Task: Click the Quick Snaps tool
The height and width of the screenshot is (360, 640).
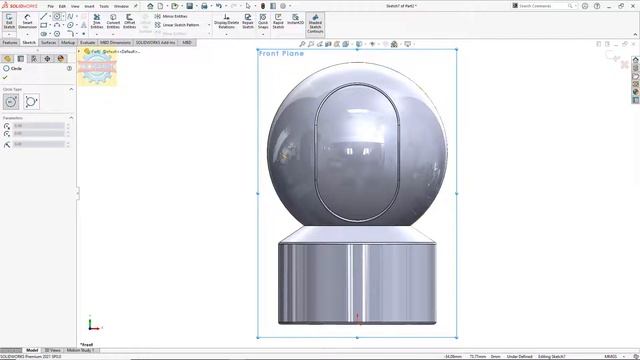Action: (x=263, y=21)
